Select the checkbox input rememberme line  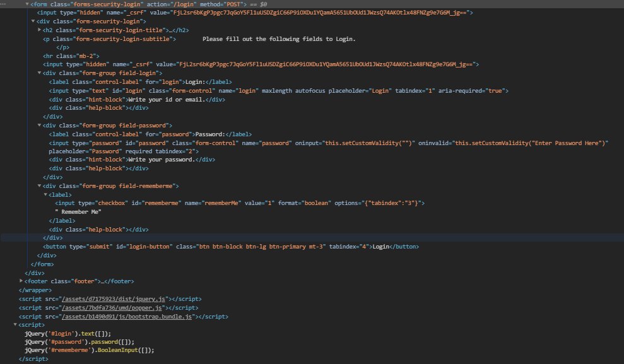click(240, 203)
